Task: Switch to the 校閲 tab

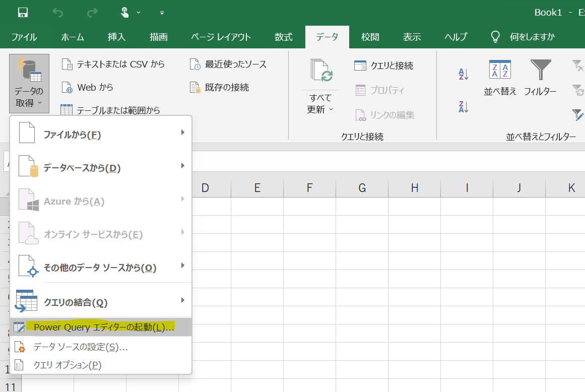Action: pos(370,37)
